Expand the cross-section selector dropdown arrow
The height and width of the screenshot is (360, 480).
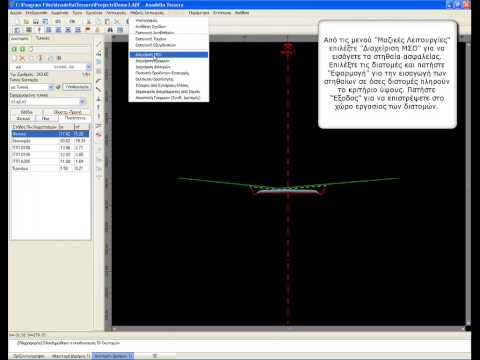[88, 67]
